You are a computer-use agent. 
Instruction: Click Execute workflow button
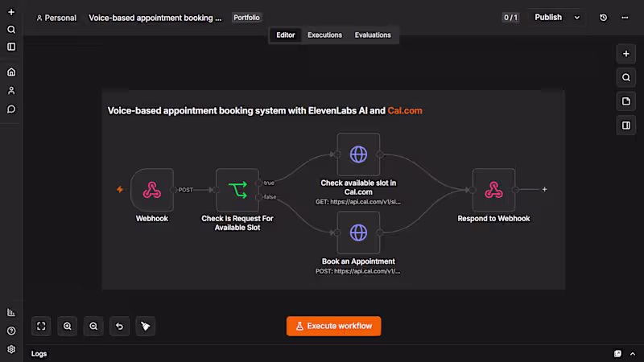click(333, 326)
